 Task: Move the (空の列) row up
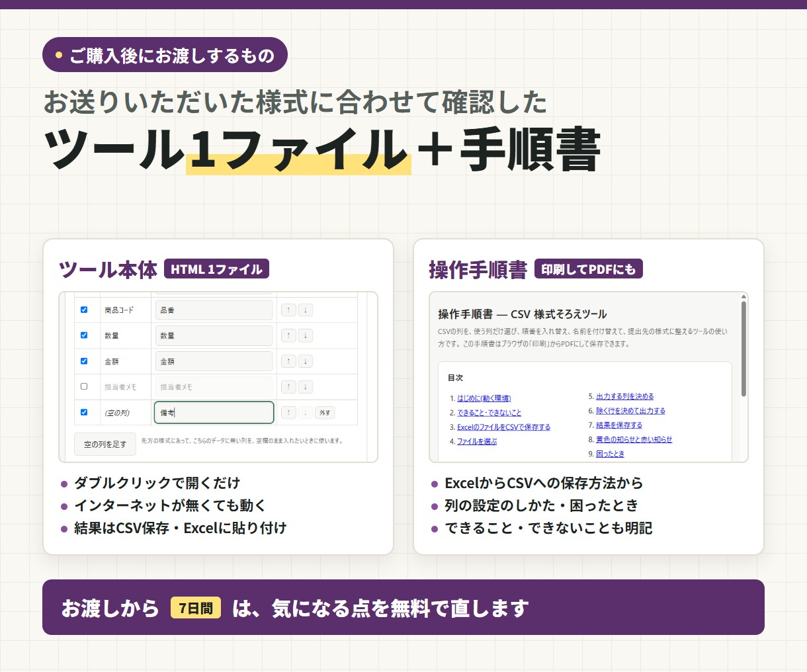288,413
